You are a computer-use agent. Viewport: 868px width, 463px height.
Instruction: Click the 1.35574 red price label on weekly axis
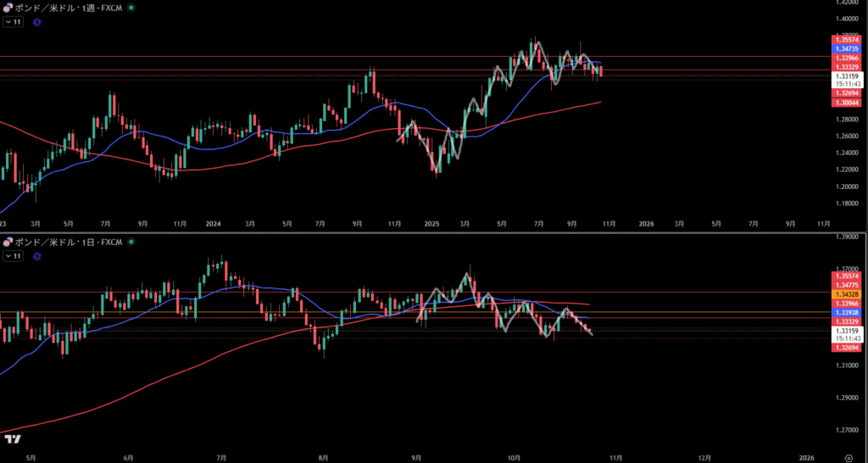point(848,40)
